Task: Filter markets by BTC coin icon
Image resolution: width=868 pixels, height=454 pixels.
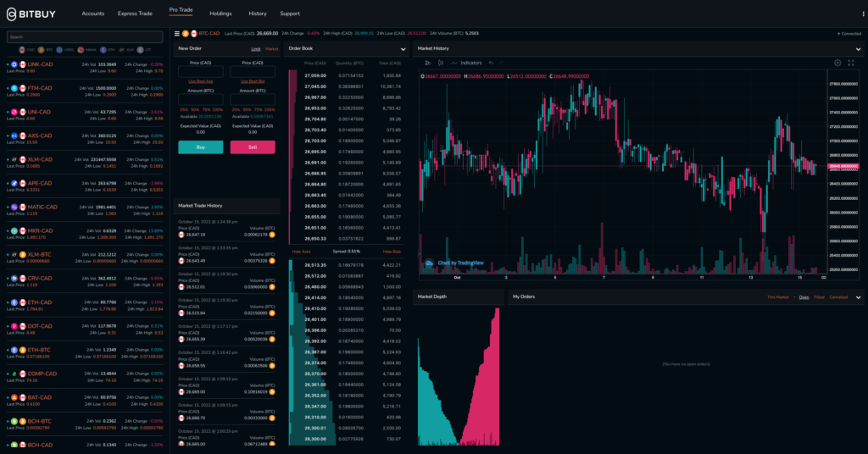Action: 41,50
